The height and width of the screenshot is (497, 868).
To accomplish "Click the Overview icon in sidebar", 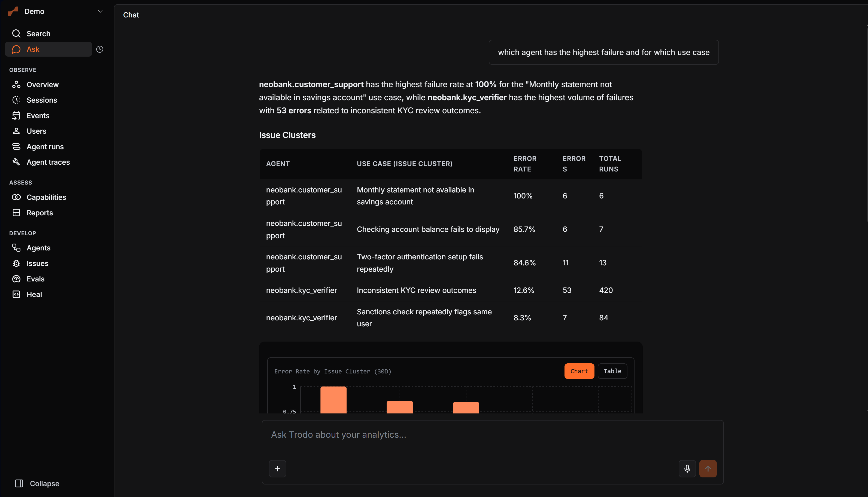I will point(16,84).
